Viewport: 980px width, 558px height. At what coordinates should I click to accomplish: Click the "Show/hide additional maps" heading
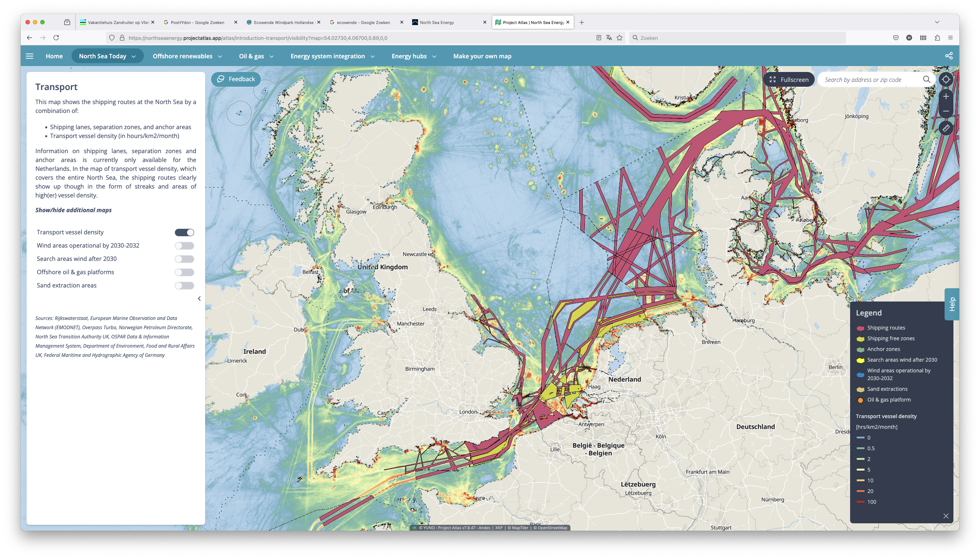coord(73,210)
